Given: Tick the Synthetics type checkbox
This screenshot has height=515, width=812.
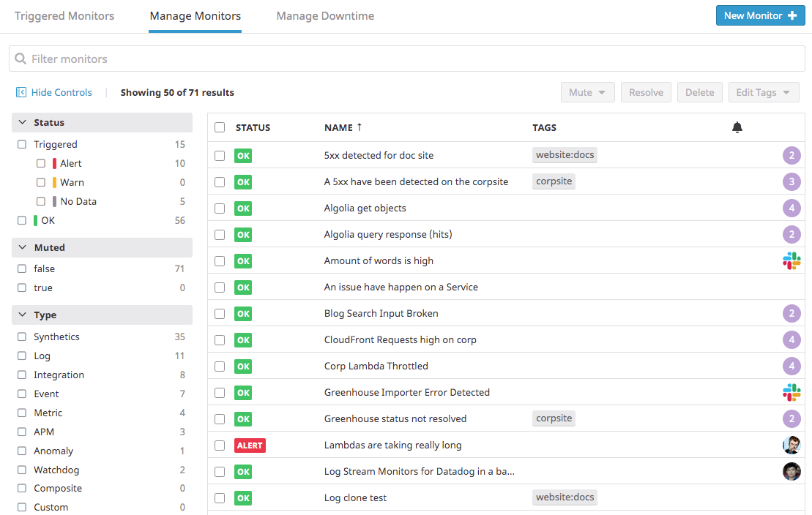Looking at the screenshot, I should click(x=22, y=337).
